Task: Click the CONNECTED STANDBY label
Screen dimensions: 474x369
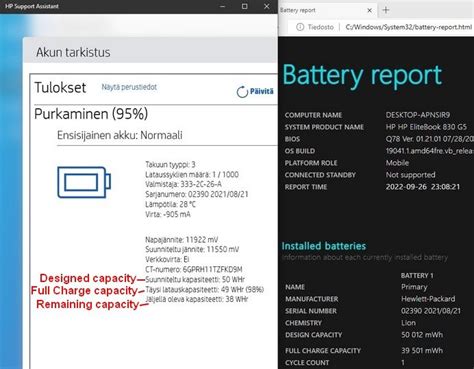Action: pyautogui.click(x=320, y=175)
